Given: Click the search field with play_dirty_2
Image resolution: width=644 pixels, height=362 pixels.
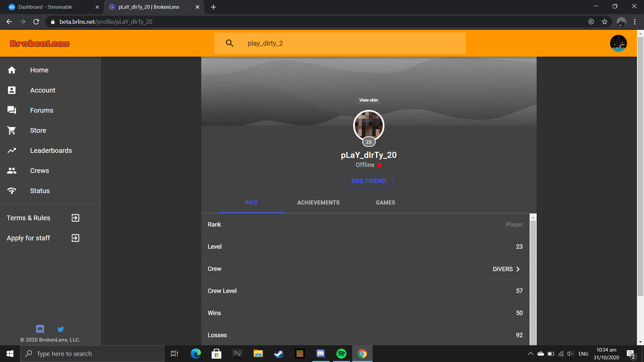Looking at the screenshot, I should pyautogui.click(x=340, y=43).
